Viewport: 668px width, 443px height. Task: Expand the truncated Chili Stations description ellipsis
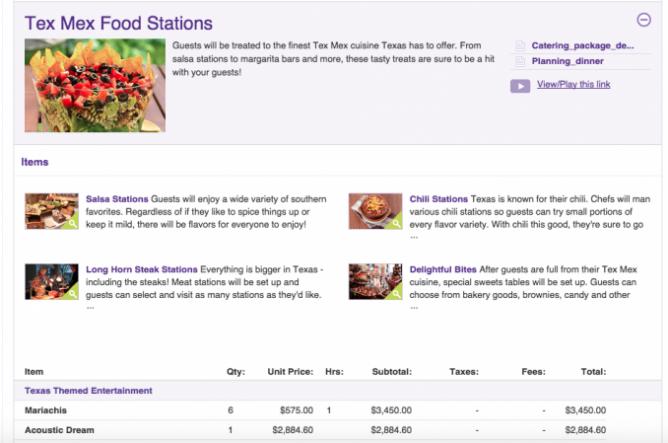pyautogui.click(x=414, y=237)
